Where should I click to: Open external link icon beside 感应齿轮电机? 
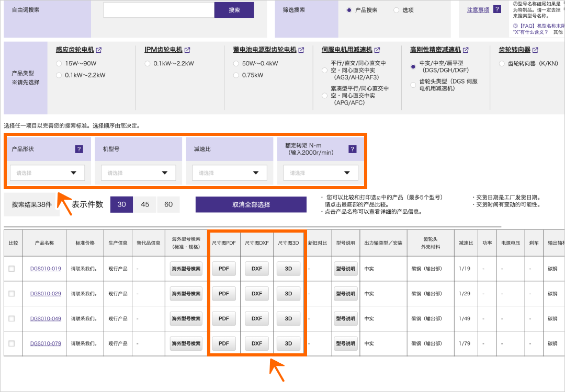pos(99,50)
